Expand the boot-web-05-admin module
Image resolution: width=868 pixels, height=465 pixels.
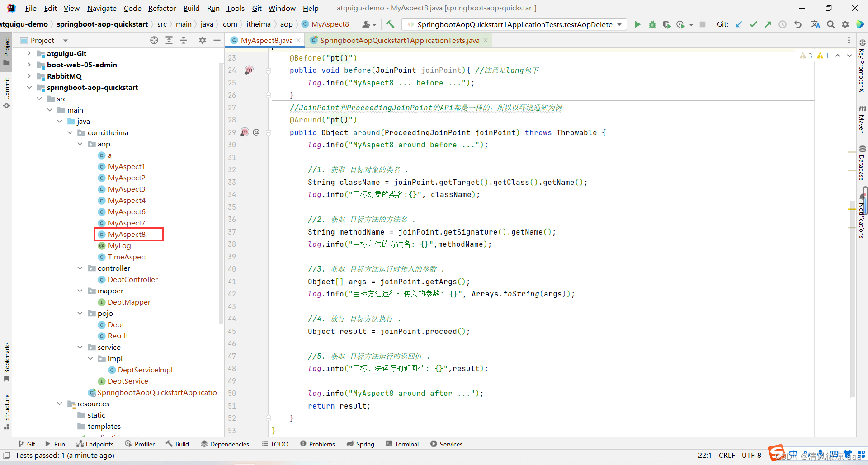coord(29,65)
